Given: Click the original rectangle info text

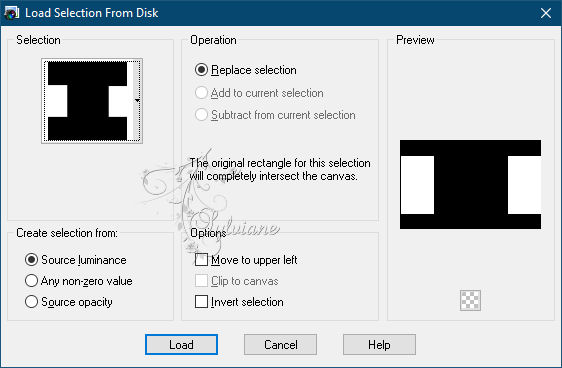Looking at the screenshot, I should (280, 169).
